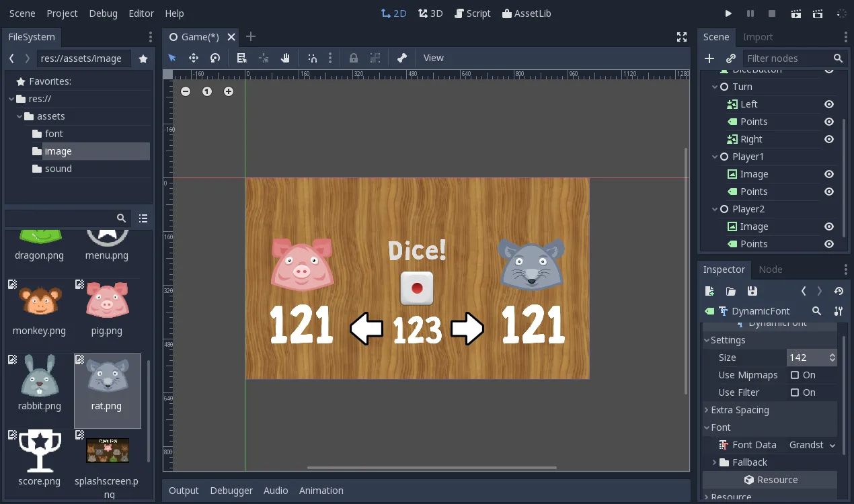Switch to the 3D workspace
Image resolution: width=854 pixels, height=504 pixels.
[430, 13]
